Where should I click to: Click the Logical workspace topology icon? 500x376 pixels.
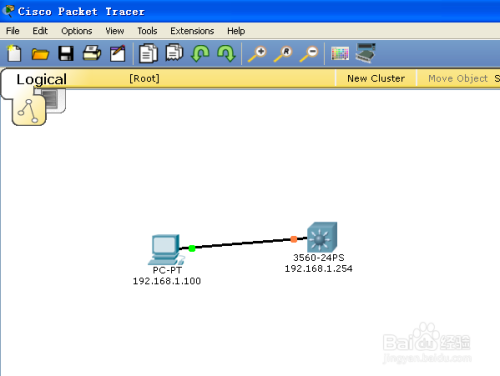(x=28, y=111)
